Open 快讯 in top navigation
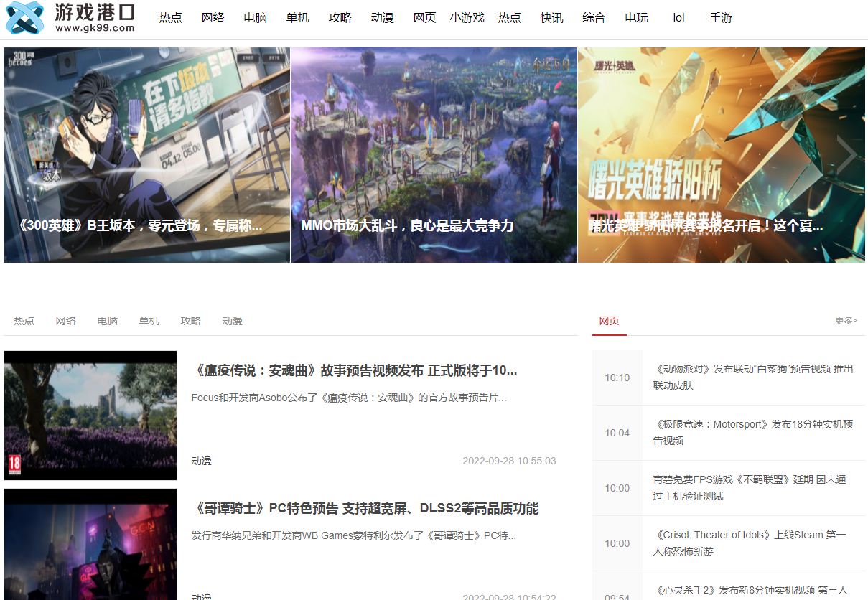The width and height of the screenshot is (868, 600). tap(551, 18)
